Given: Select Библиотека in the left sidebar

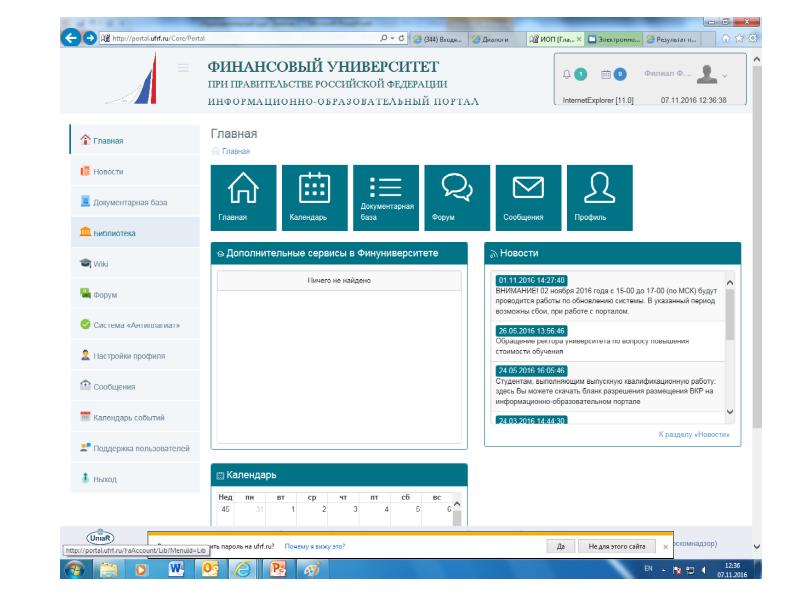Looking at the screenshot, I should point(113,233).
